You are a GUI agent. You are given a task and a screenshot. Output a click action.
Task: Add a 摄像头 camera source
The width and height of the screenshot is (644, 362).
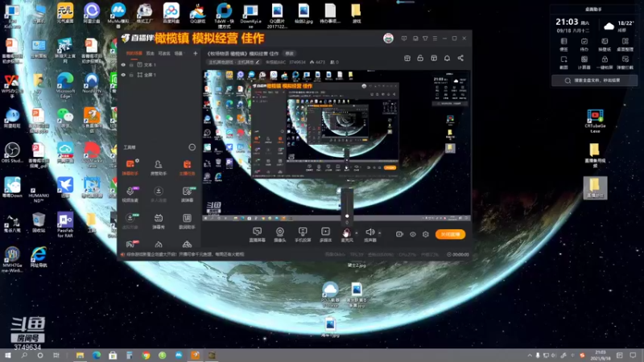(x=279, y=234)
